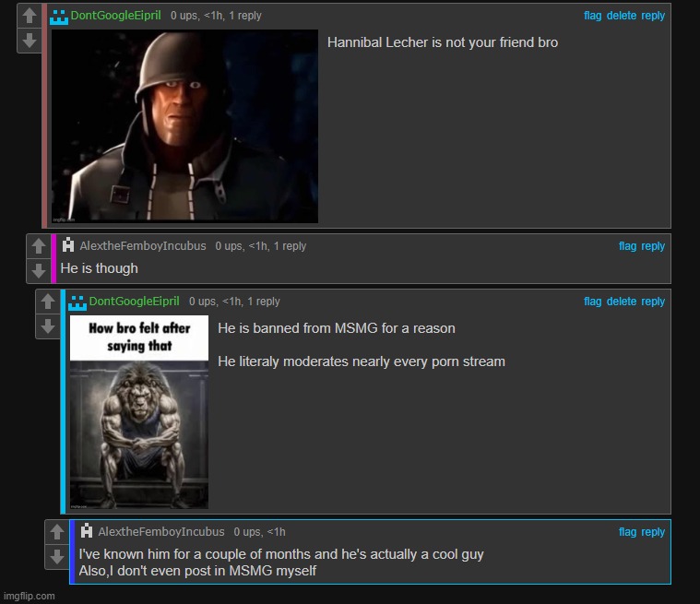Click the text 'Also,I don't even post in MSMG myself'
This screenshot has width=700, height=604.
pos(197,571)
